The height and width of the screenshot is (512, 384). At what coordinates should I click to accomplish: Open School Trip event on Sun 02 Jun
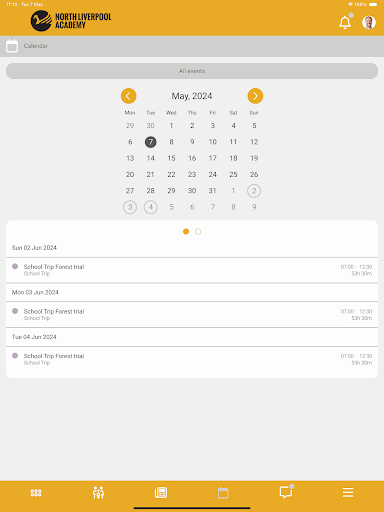(x=192, y=270)
